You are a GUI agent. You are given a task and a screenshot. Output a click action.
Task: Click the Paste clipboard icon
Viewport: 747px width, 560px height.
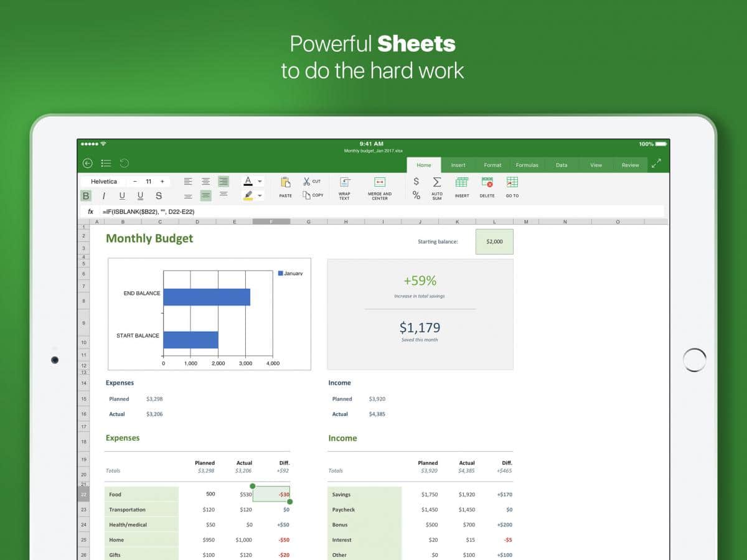285,182
